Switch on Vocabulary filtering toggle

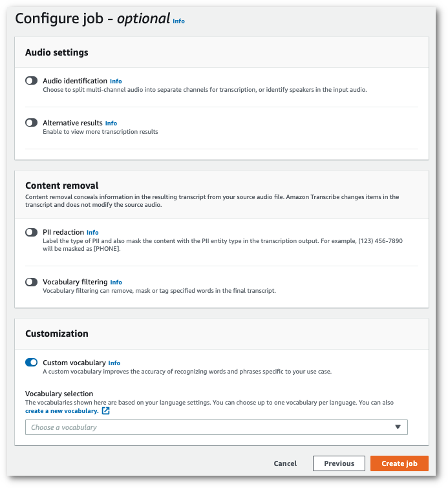[31, 282]
